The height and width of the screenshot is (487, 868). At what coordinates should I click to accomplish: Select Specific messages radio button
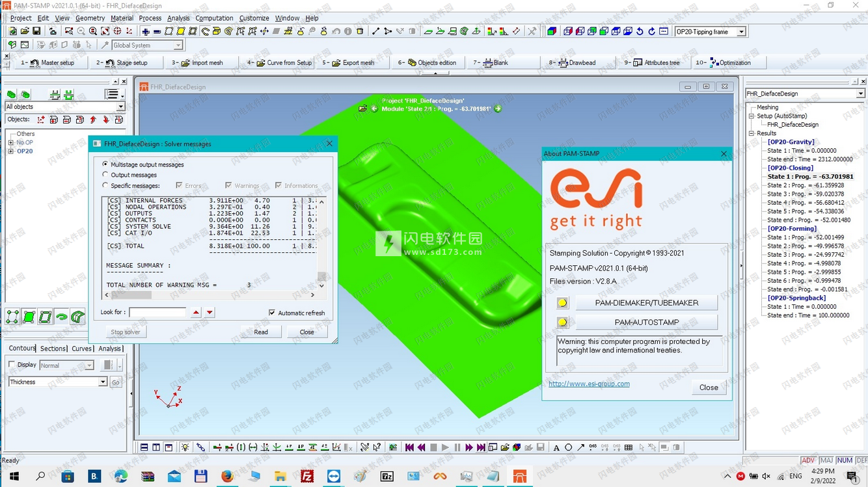pyautogui.click(x=105, y=185)
